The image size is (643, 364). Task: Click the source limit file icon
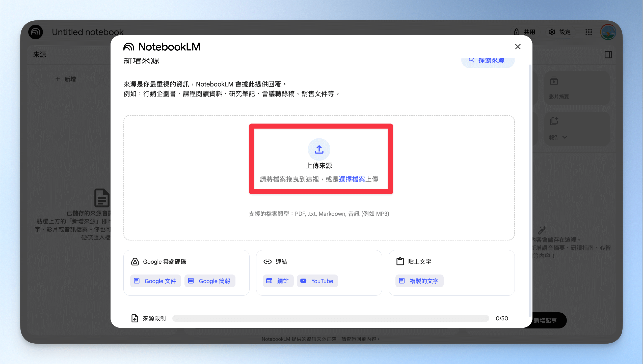135,318
